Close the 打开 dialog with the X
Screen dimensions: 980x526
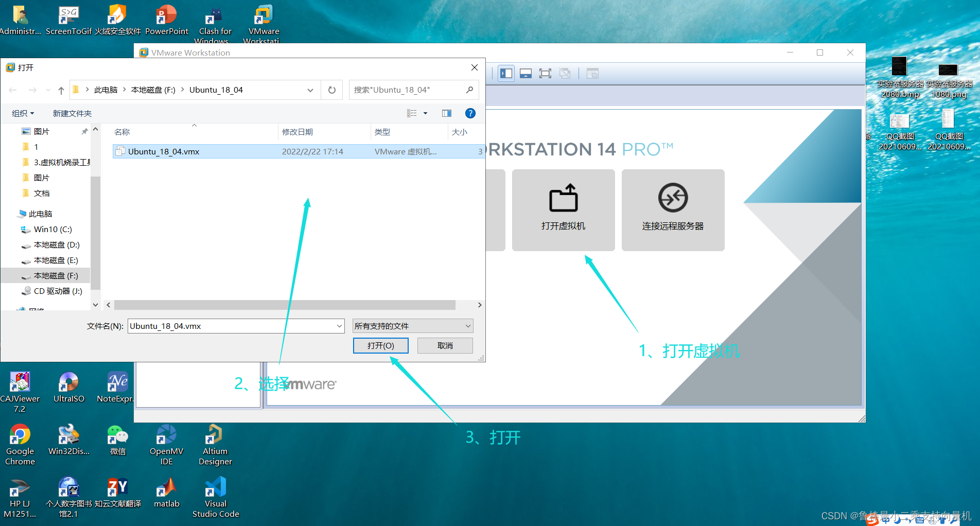pos(475,67)
